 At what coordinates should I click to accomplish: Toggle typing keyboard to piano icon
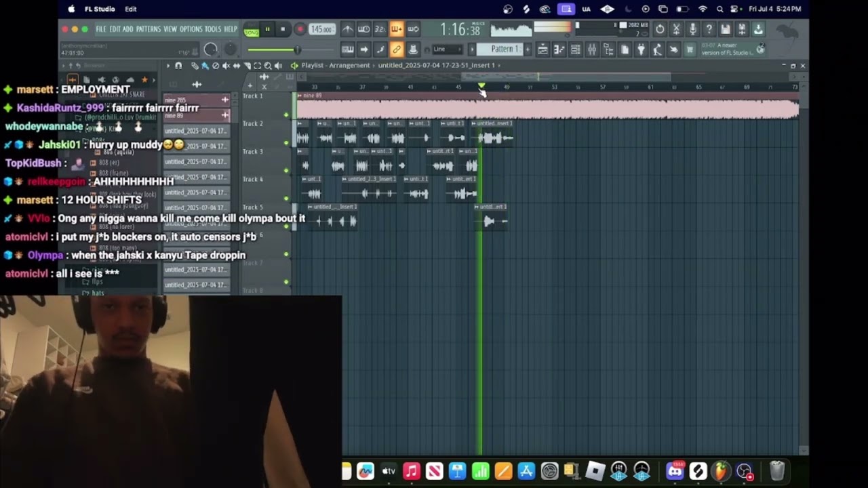tap(347, 49)
